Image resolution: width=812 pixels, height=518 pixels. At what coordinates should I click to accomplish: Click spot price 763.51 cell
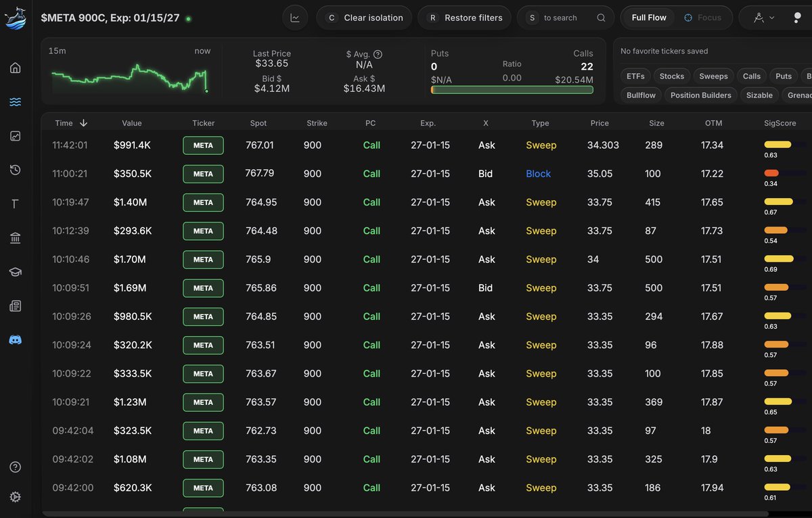(x=260, y=345)
